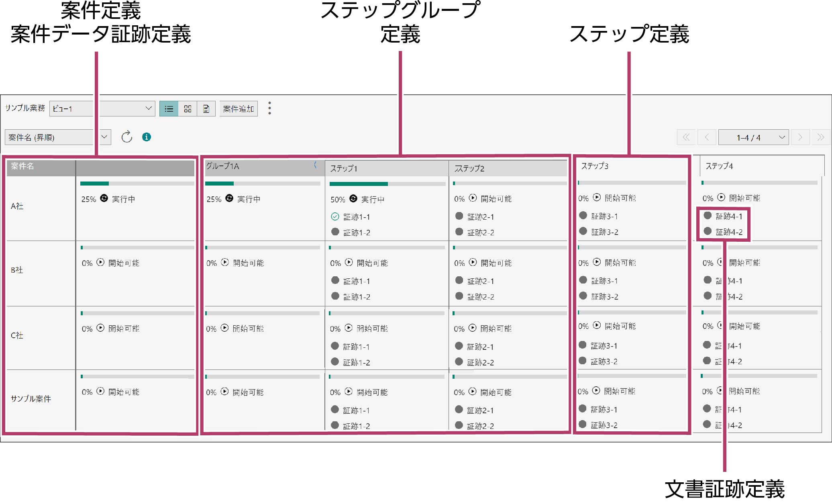
Task: Go to next page arrow
Action: click(800, 137)
